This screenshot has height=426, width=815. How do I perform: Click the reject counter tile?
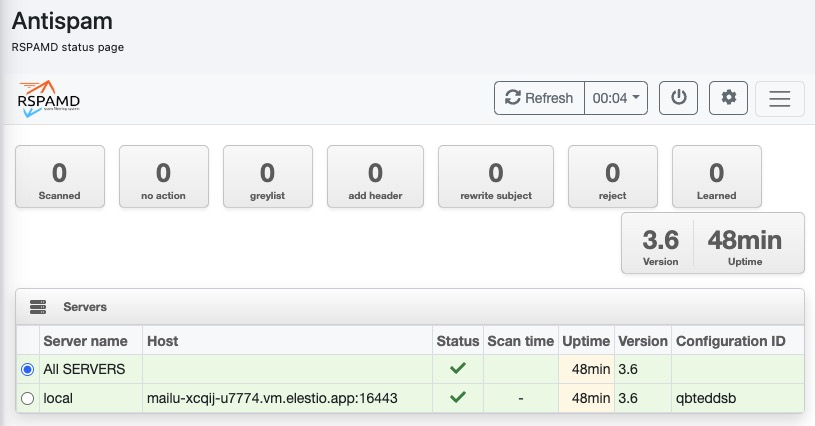(x=612, y=178)
